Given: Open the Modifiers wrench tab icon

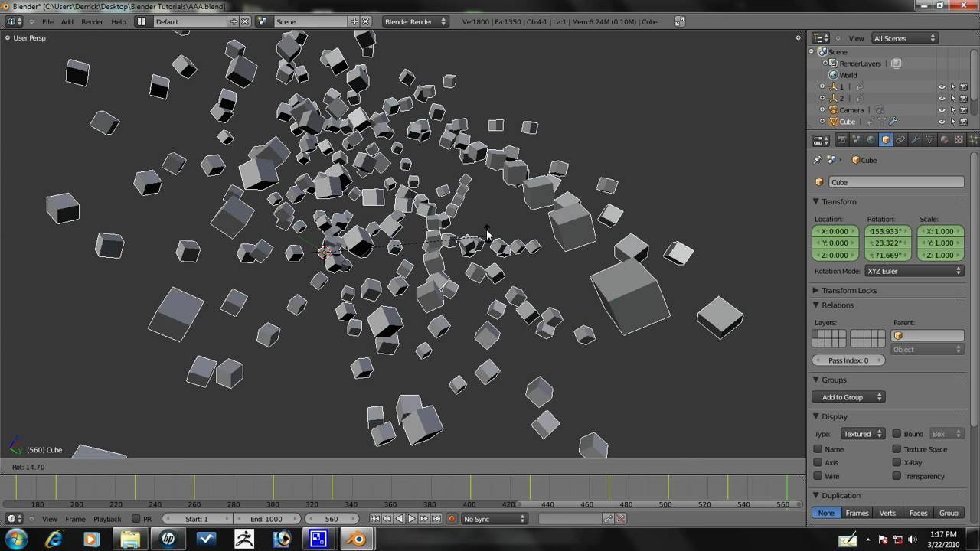Looking at the screenshot, I should 915,140.
